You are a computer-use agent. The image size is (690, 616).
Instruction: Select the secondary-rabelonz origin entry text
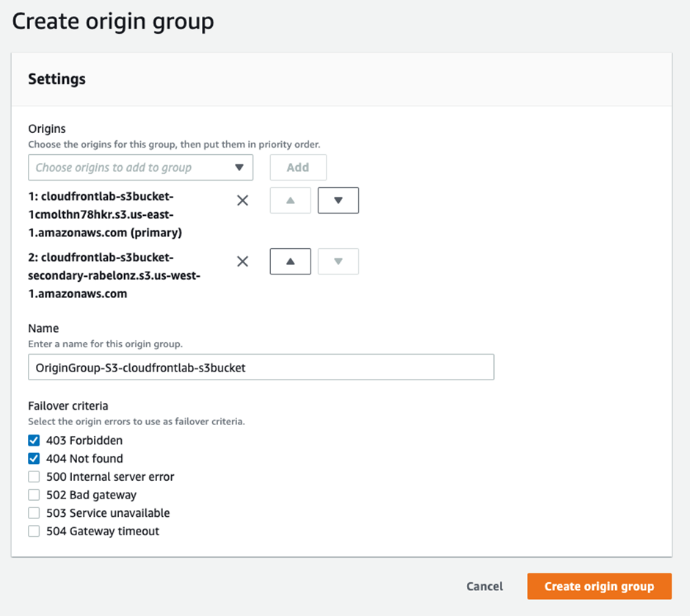pyautogui.click(x=114, y=275)
